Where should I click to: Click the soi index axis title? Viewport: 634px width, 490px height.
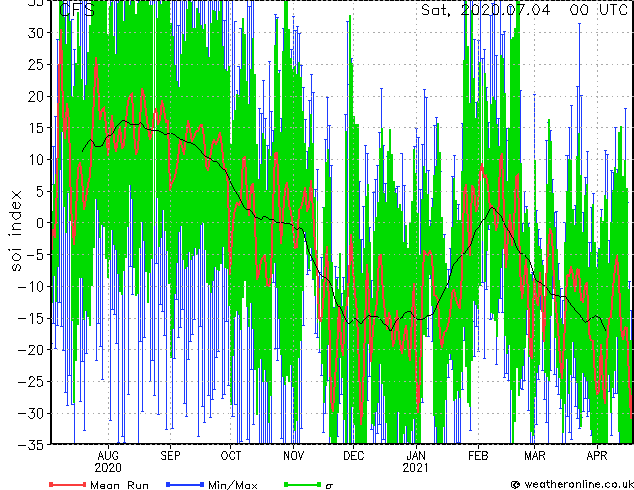tap(15, 230)
